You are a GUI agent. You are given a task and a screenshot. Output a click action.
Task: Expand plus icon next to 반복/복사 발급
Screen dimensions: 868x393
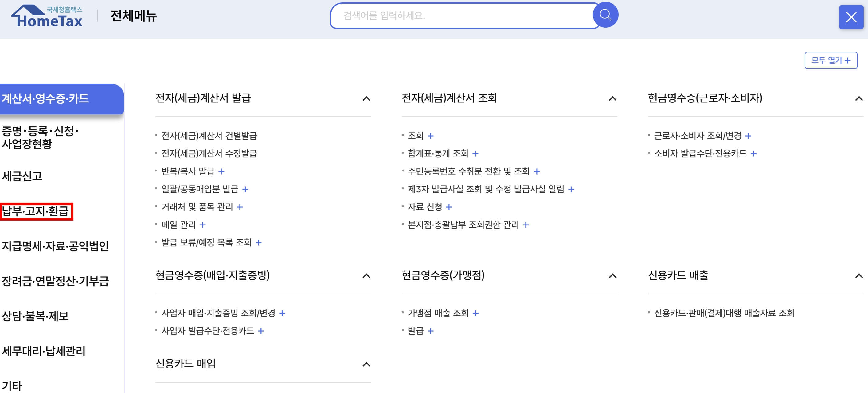point(221,171)
